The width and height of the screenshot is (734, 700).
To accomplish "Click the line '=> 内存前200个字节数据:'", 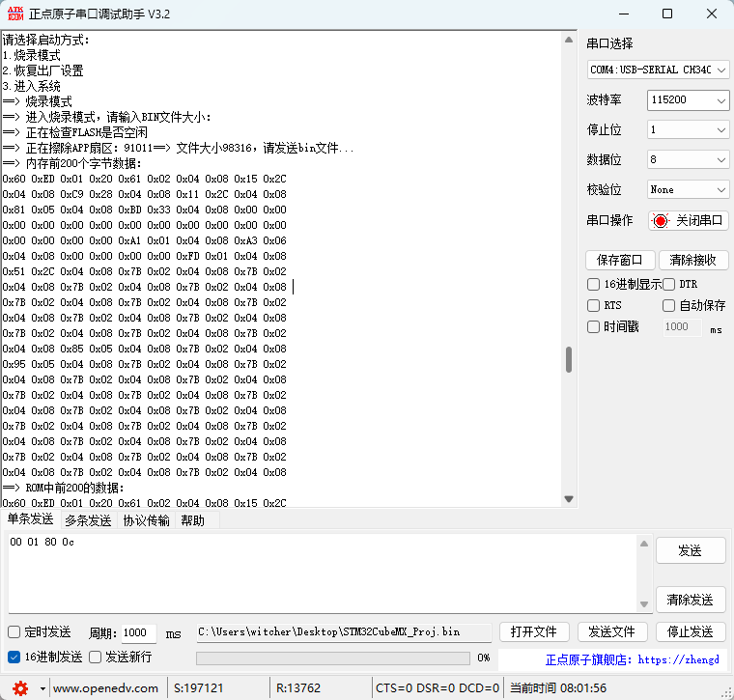I will coord(71,163).
